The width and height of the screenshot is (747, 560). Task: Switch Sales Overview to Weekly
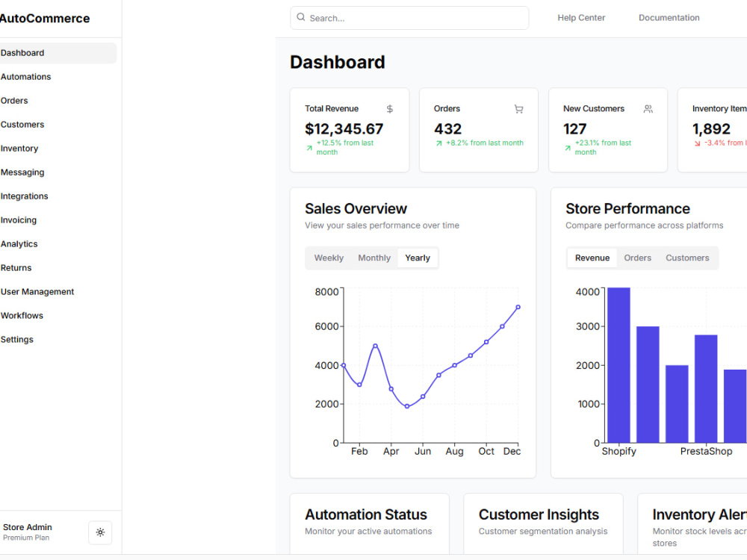(x=329, y=258)
